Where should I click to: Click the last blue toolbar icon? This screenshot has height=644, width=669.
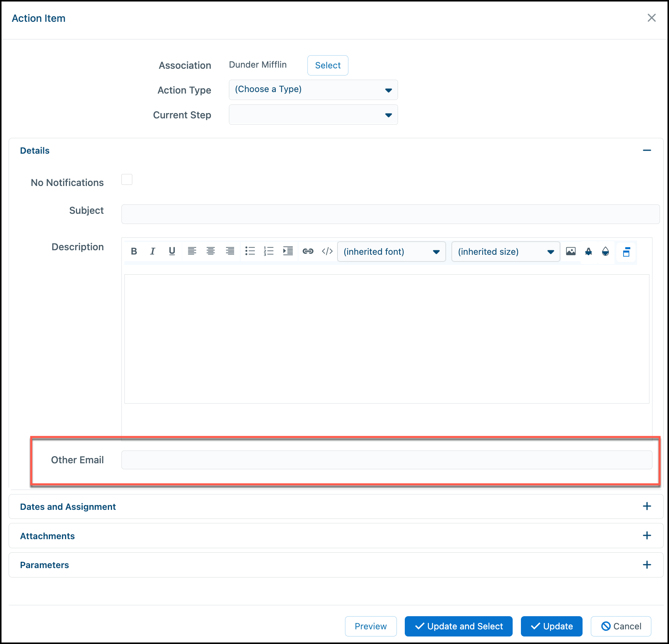click(x=626, y=252)
